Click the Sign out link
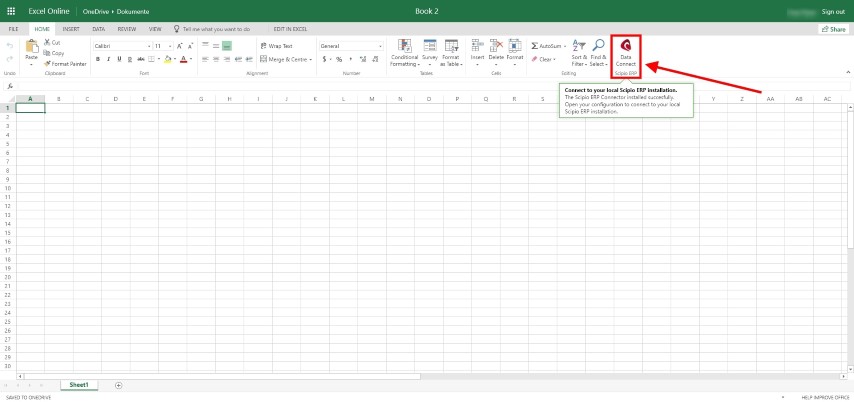854x402 pixels. click(832, 11)
